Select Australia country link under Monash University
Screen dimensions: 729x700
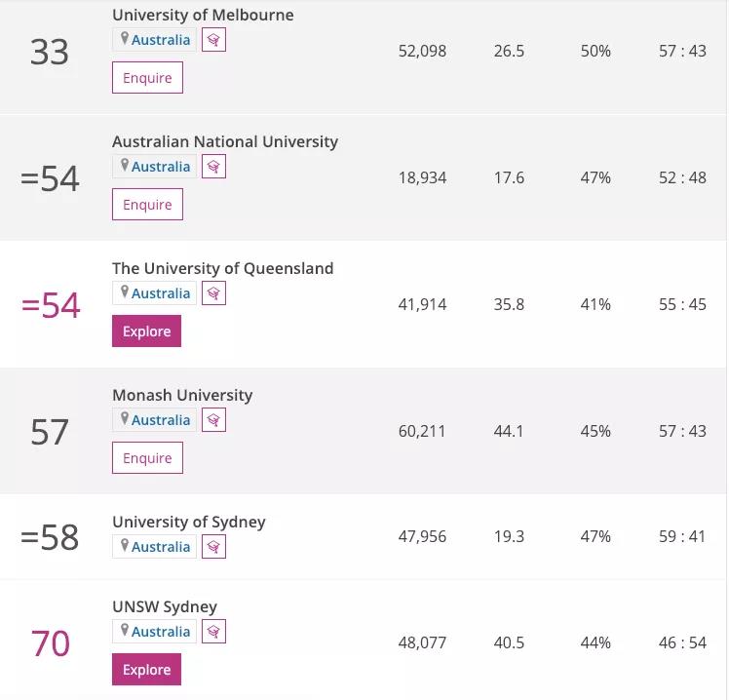[161, 420]
